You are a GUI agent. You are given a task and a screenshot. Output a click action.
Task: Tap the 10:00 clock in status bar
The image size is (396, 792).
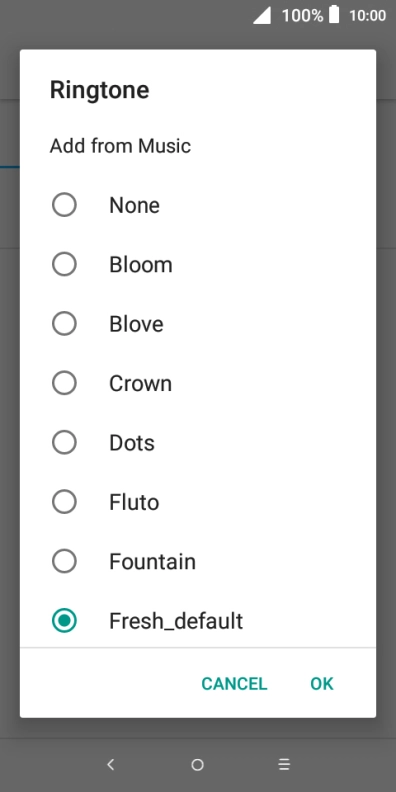pos(367,15)
